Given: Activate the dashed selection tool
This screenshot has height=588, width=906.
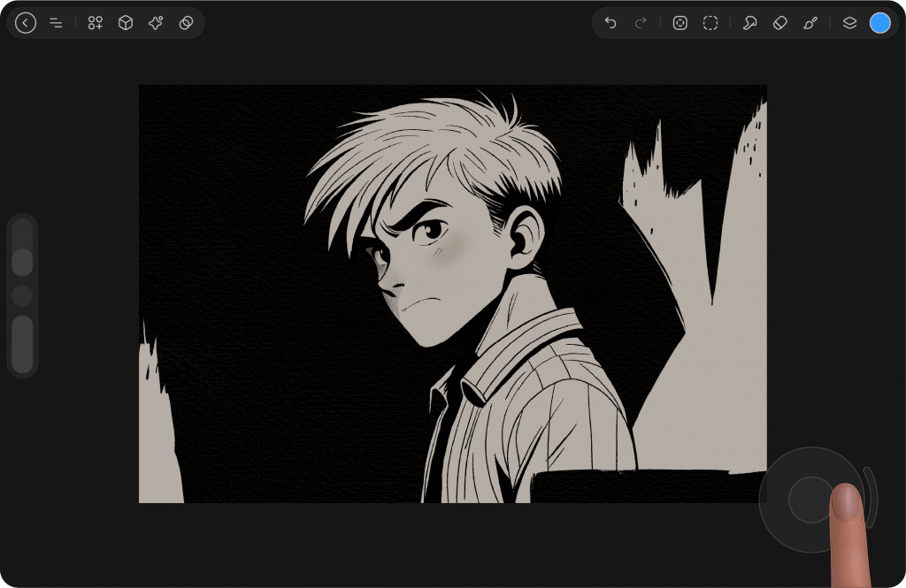Looking at the screenshot, I should pos(710,23).
